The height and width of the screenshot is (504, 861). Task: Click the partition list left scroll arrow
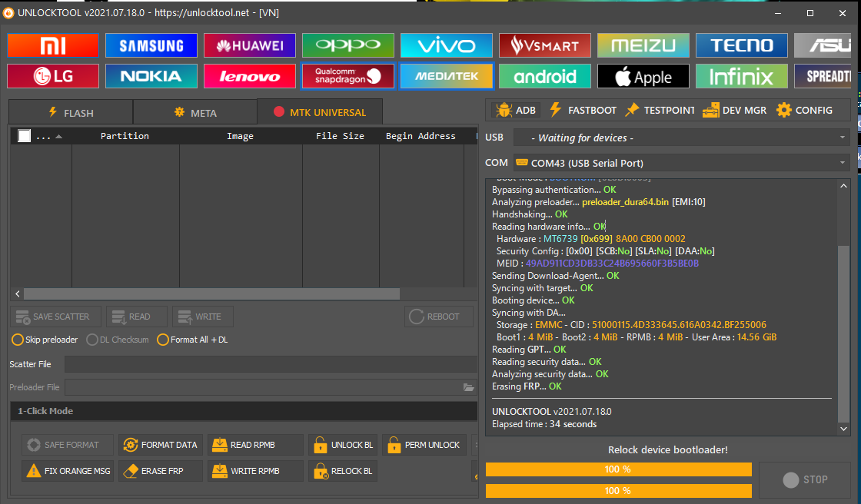(x=18, y=293)
